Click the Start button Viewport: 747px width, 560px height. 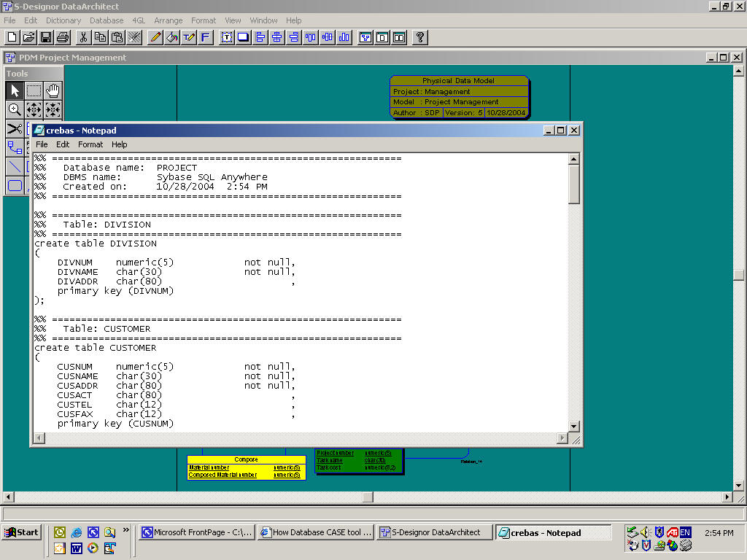(x=21, y=532)
